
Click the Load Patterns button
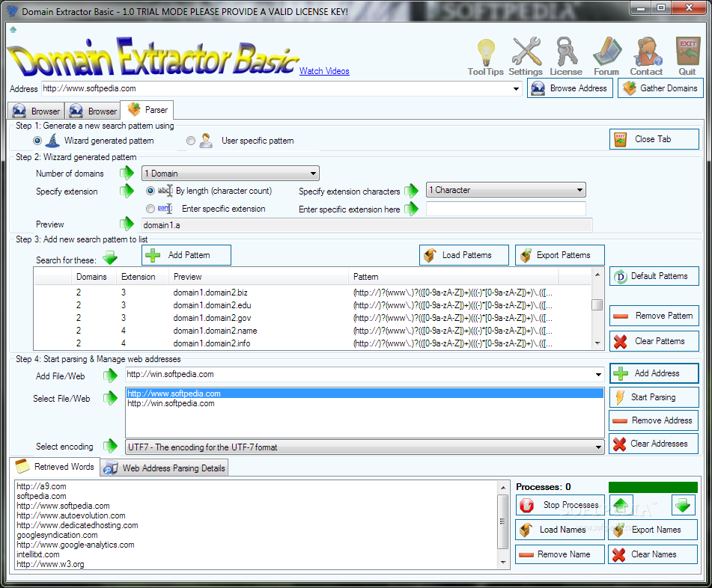[464, 255]
